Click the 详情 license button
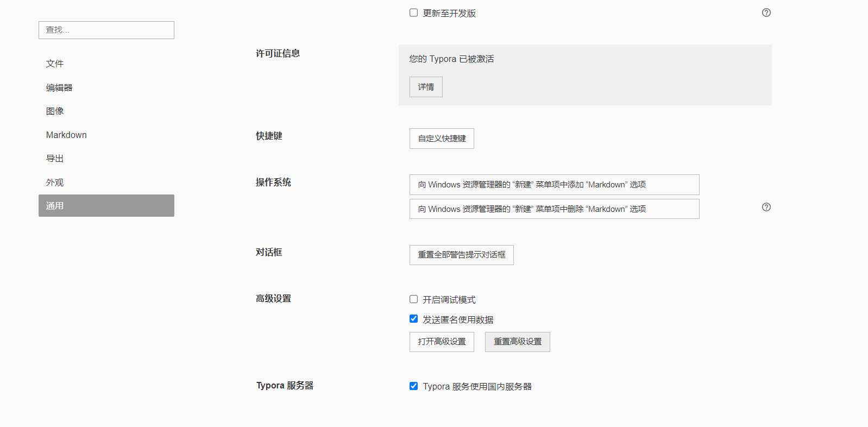The image size is (868, 427). pyautogui.click(x=426, y=87)
